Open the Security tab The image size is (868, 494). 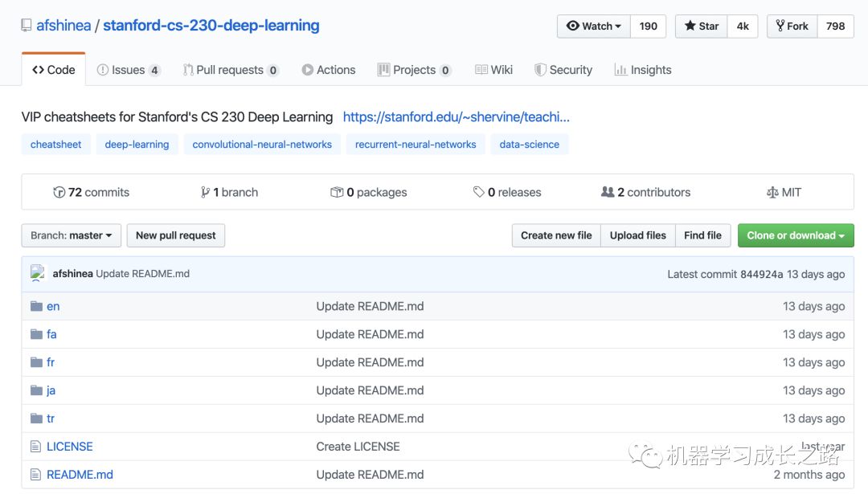pyautogui.click(x=563, y=70)
